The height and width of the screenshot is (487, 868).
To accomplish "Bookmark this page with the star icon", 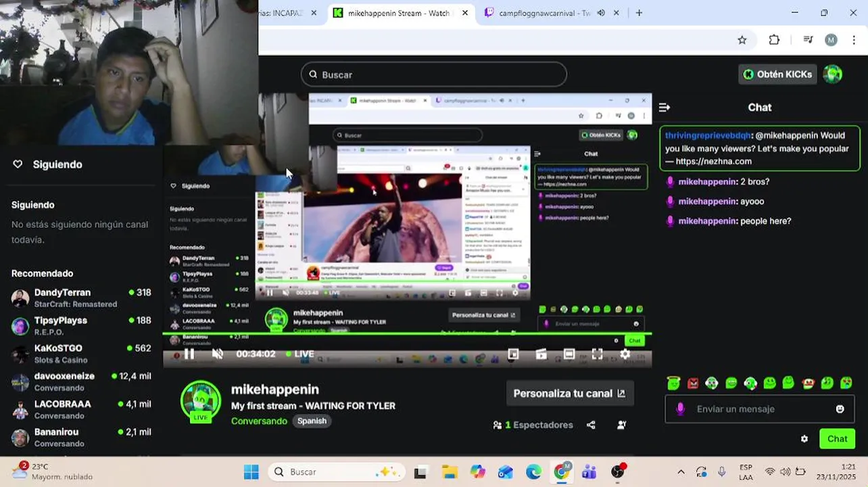I will point(742,40).
